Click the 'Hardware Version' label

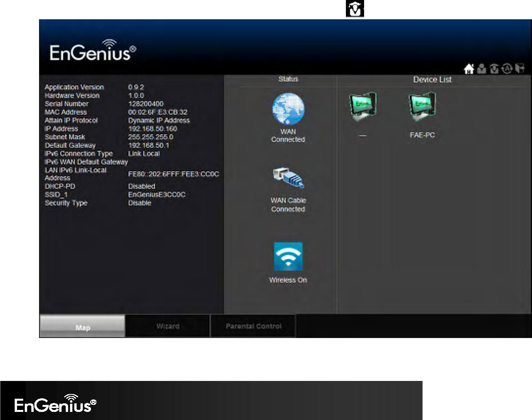pos(72,96)
